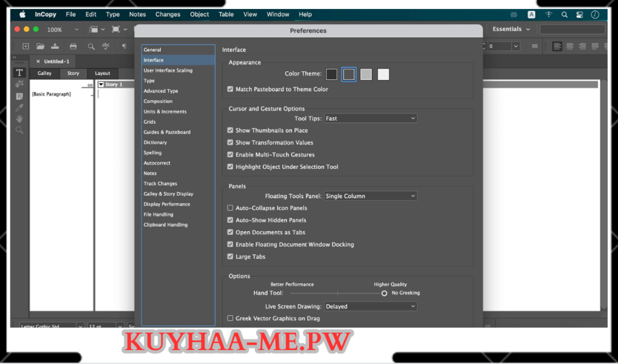Screen dimensions: 618x364
Task: Open the Tool Tips dropdown set to Fast
Action: pyautogui.click(x=371, y=118)
